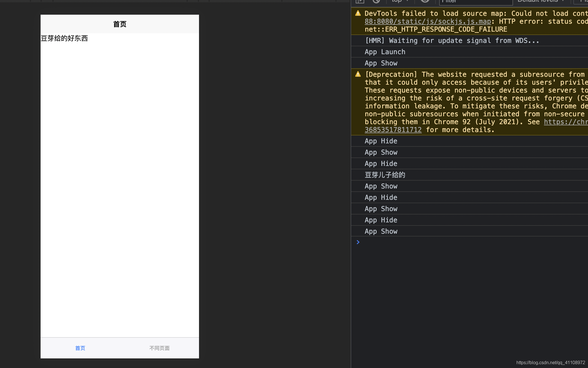Open the top JavaScript context dropdown
The width and height of the screenshot is (588, 368).
pos(400,1)
